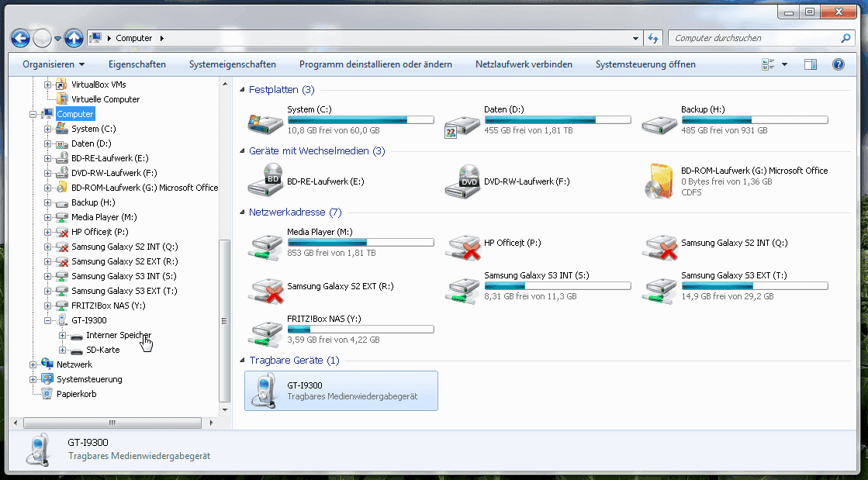Click Systemsteuerung öffnen in the toolbar
868x480 pixels.
point(645,64)
